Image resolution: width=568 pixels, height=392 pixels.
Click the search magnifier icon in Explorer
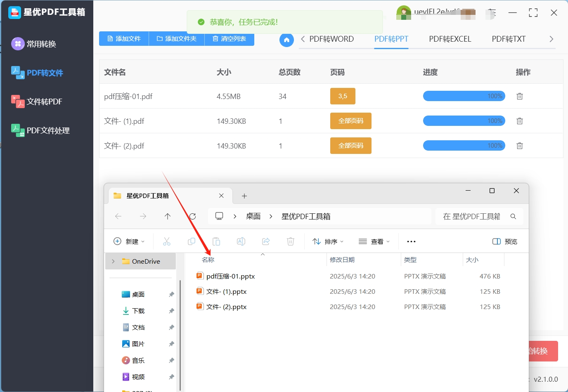click(x=513, y=216)
